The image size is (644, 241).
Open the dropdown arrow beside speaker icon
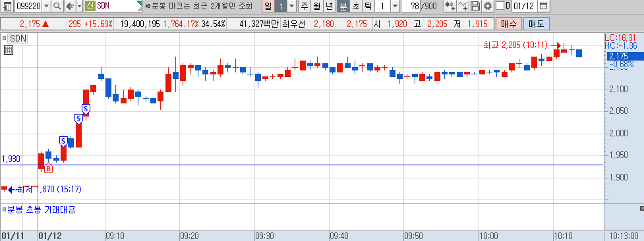click(79, 6)
